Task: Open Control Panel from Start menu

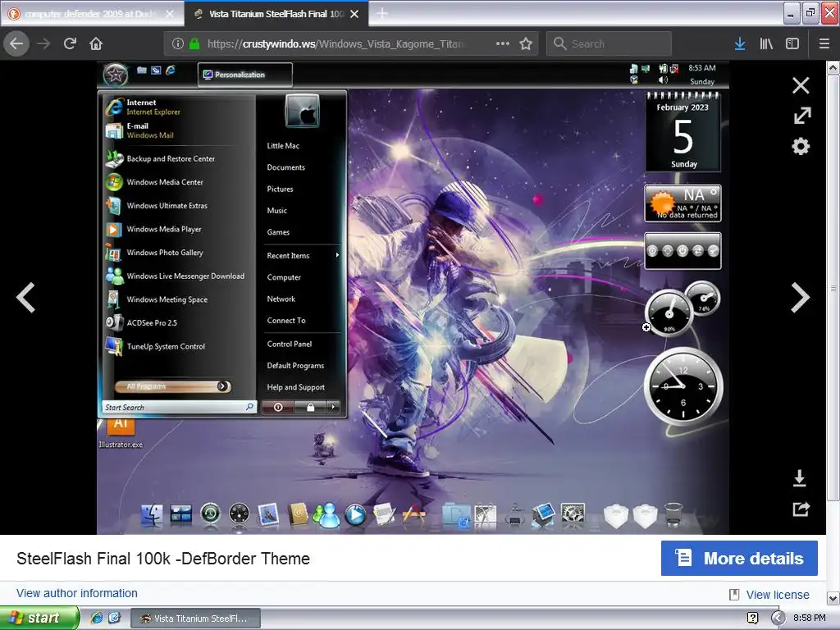Action: pyautogui.click(x=290, y=344)
